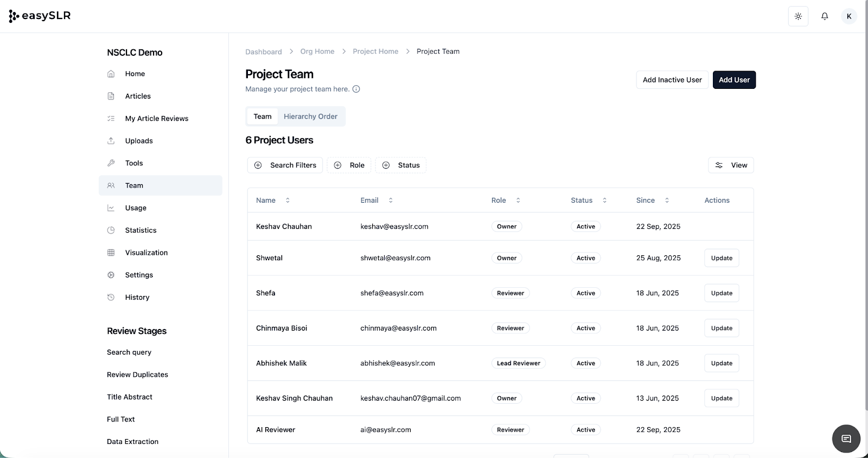
Task: Click the Settings gear icon in sidebar
Action: tap(111, 275)
